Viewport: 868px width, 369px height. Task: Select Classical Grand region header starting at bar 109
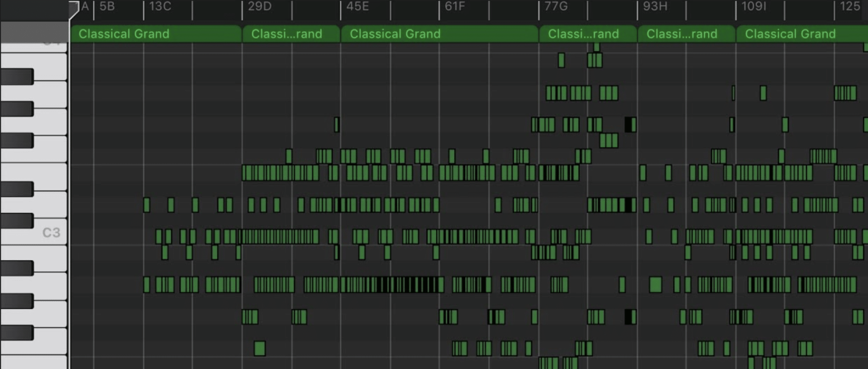pyautogui.click(x=802, y=34)
